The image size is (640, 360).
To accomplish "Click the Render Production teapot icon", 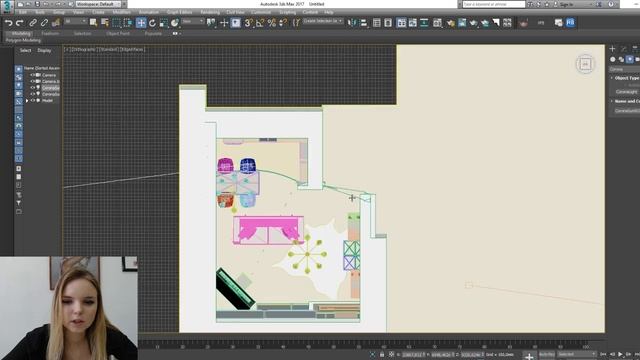I will pos(473,23).
